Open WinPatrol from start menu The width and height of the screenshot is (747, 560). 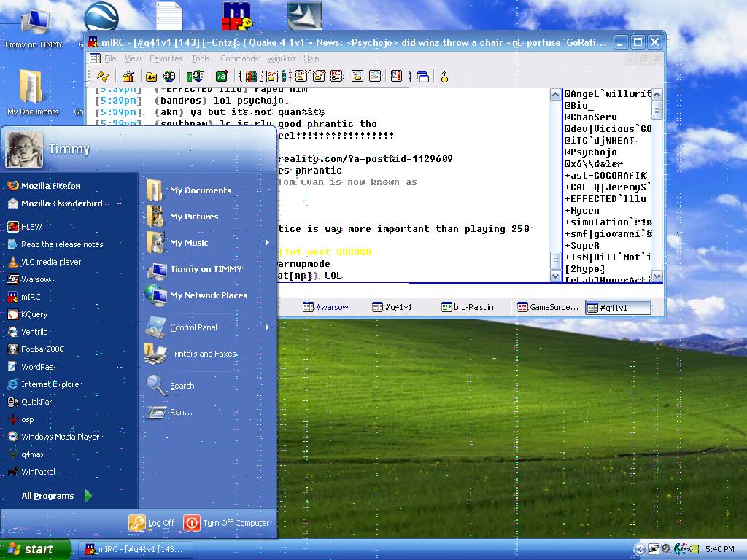coord(31,472)
